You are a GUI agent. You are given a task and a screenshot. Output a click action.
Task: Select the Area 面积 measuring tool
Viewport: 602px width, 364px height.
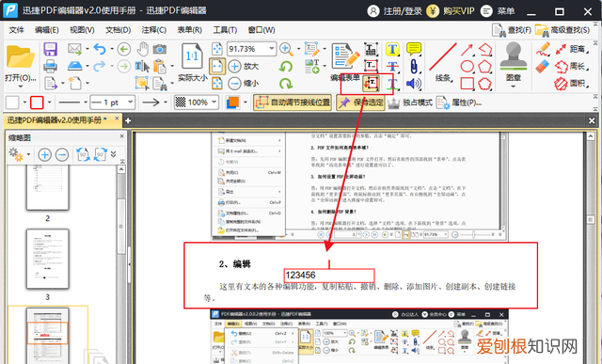point(572,83)
